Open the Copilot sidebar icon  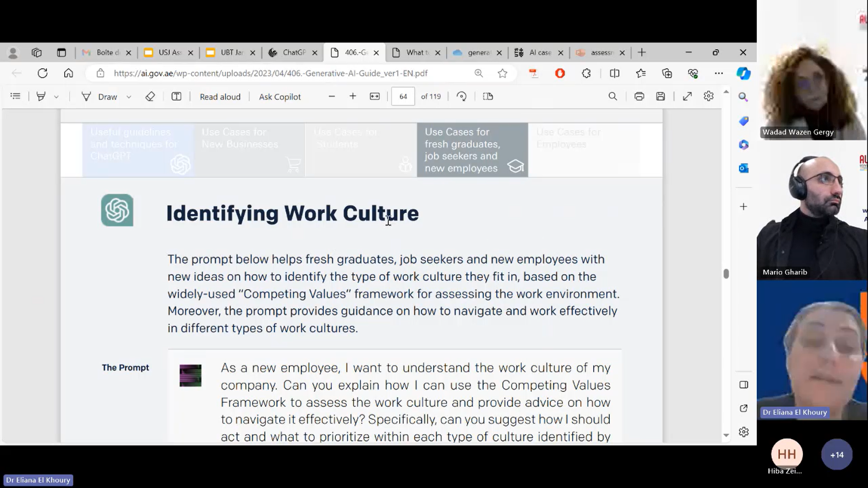tap(744, 73)
